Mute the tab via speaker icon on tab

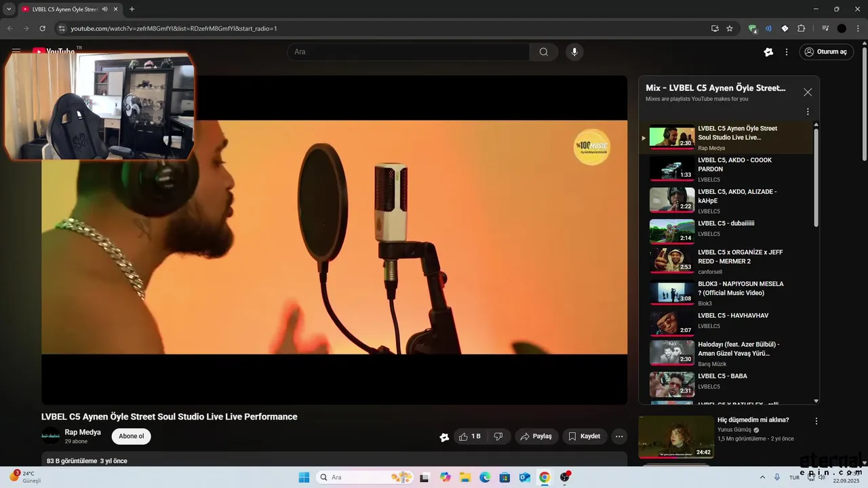pos(104,9)
